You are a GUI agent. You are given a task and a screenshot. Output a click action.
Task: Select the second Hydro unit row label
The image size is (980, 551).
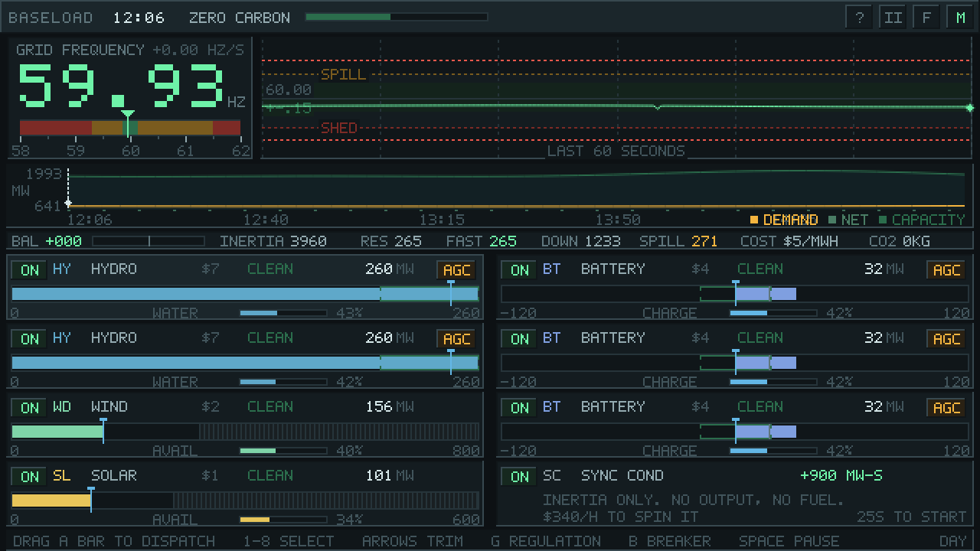pos(114,338)
